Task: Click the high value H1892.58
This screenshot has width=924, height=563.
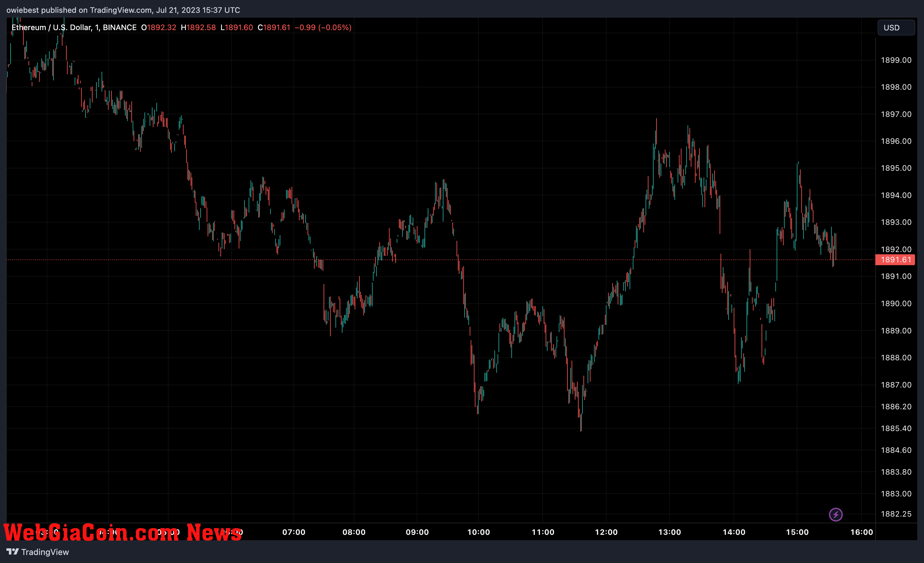Action: pos(198,27)
